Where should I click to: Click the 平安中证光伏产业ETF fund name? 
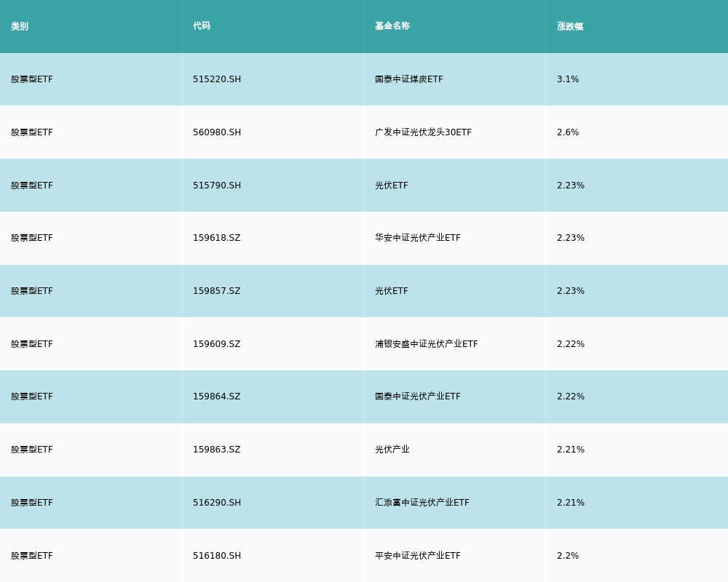click(417, 556)
